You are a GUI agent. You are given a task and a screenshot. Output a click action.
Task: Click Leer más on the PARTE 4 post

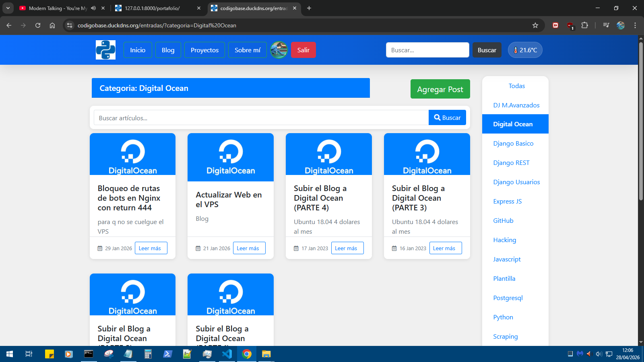point(347,248)
